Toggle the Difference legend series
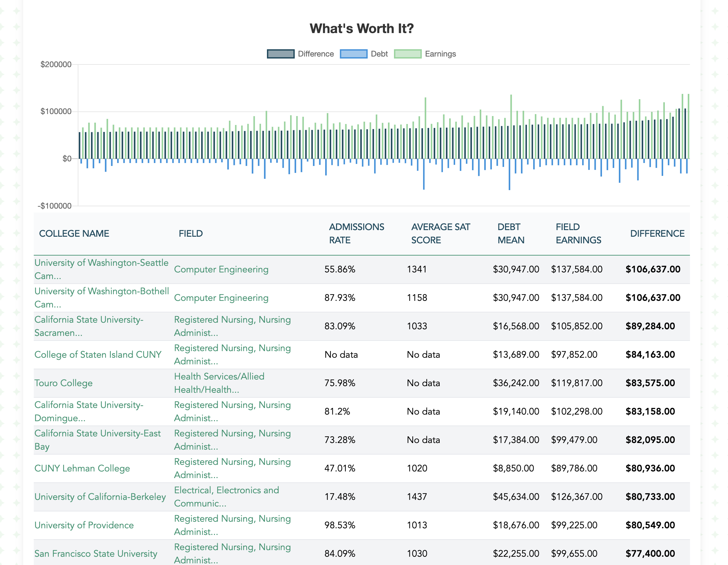The image size is (728, 565). [300, 54]
